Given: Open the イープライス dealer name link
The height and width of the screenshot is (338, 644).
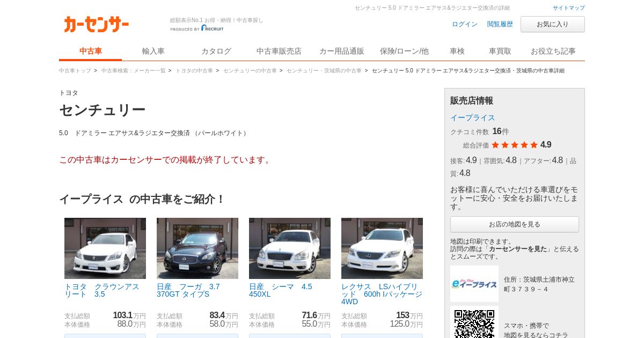Looking at the screenshot, I should pos(473,117).
